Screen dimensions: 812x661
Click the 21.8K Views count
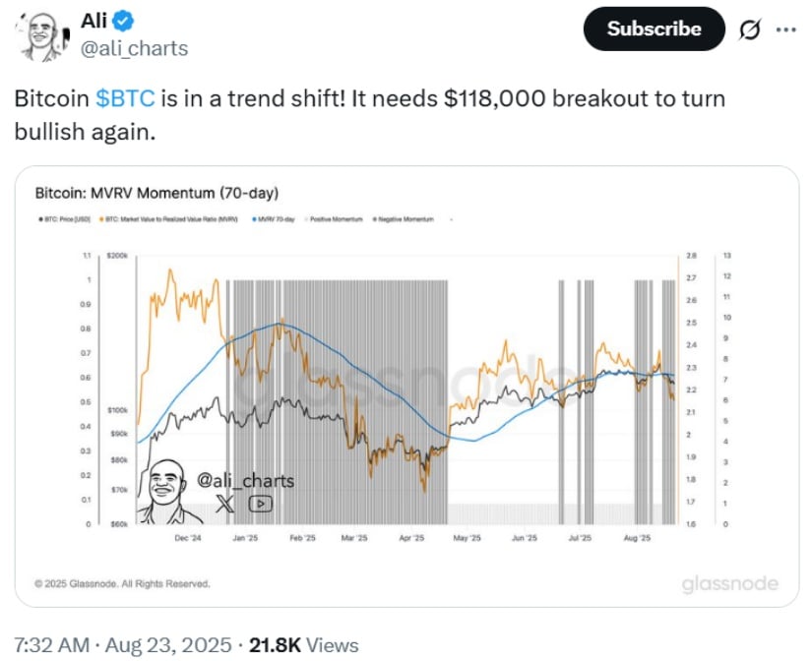[x=304, y=645]
